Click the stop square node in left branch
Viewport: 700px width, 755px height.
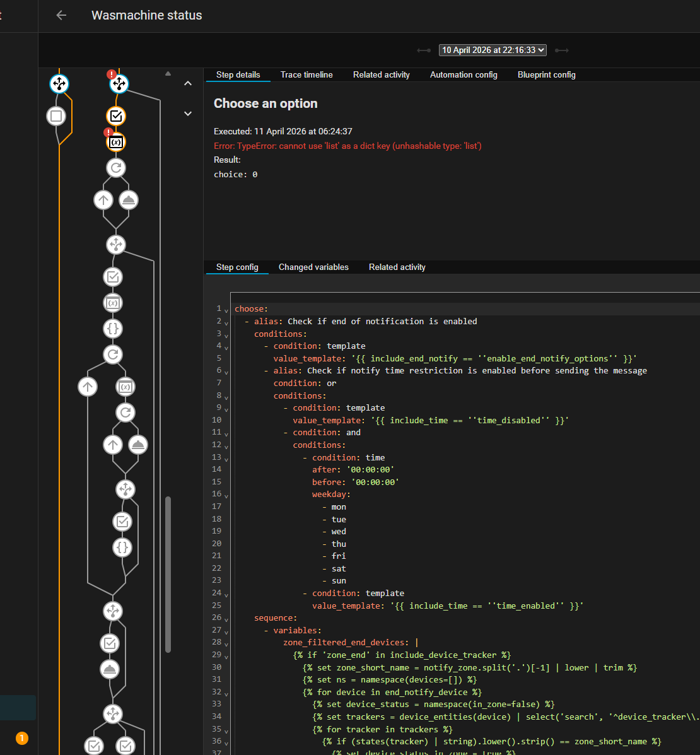(x=56, y=116)
